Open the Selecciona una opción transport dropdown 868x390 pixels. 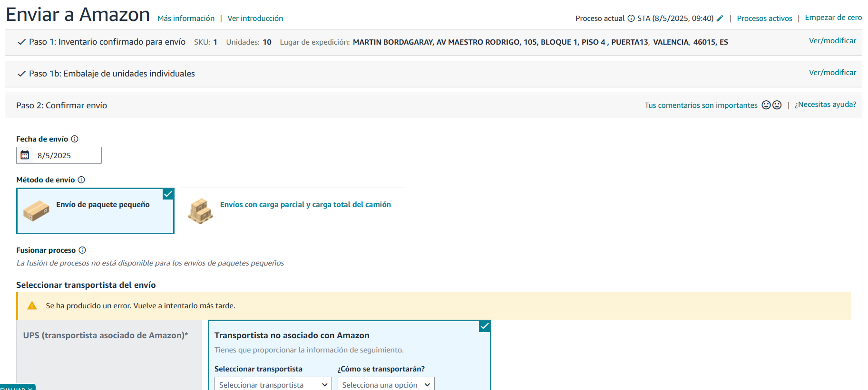386,384
